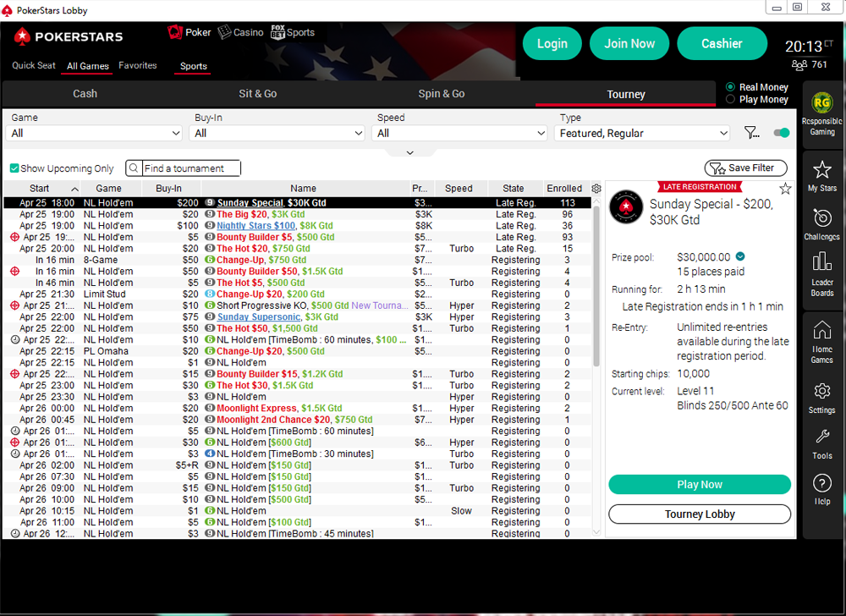Switch to FOX Bet Sports product

pyautogui.click(x=293, y=32)
